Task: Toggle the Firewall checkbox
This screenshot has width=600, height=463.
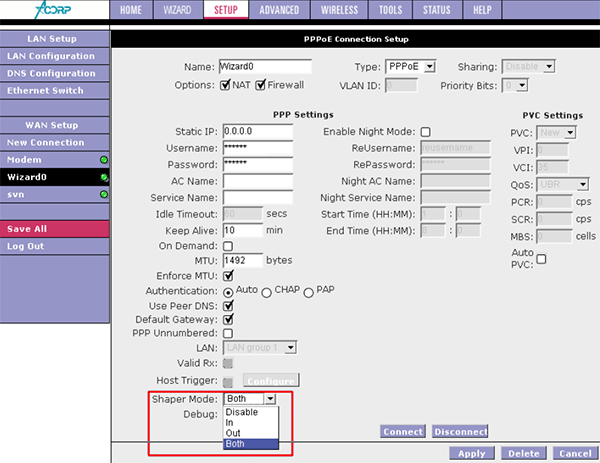Action: (260, 85)
